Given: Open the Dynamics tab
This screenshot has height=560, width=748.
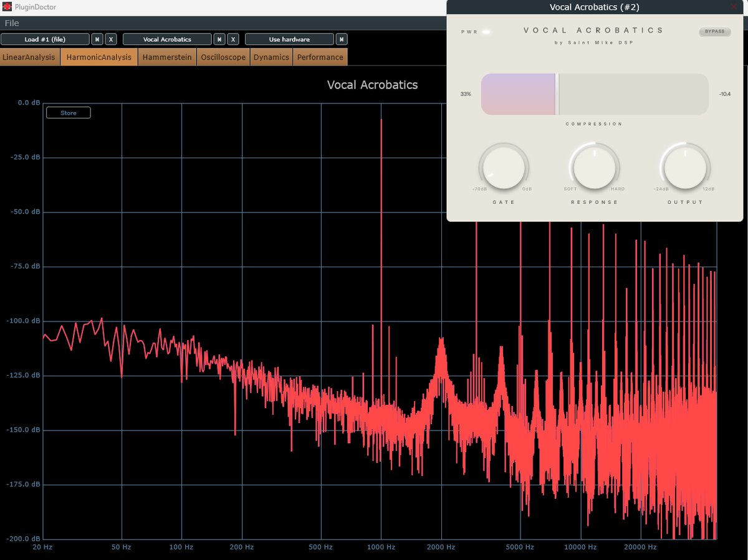Looking at the screenshot, I should [271, 57].
